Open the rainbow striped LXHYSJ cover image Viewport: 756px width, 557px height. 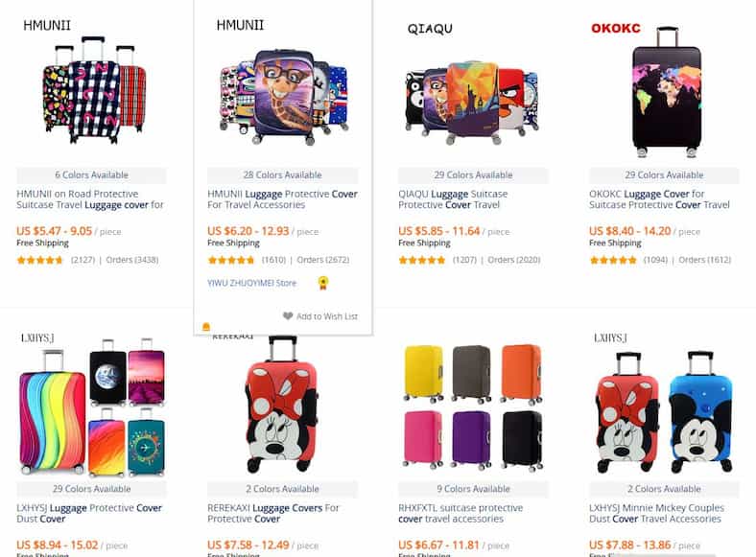pos(91,407)
